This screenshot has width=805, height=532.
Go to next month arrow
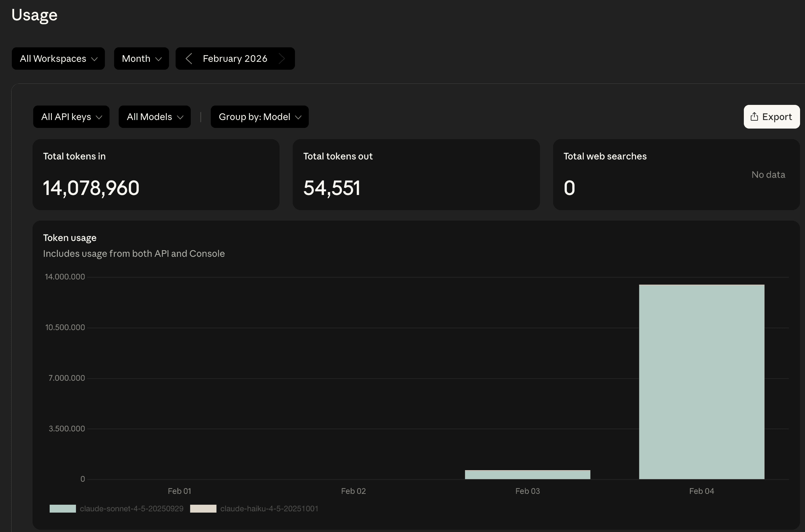[x=281, y=59]
